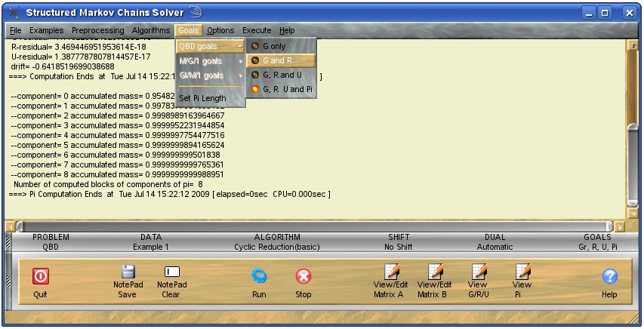Click the Quit power icon

41,276
